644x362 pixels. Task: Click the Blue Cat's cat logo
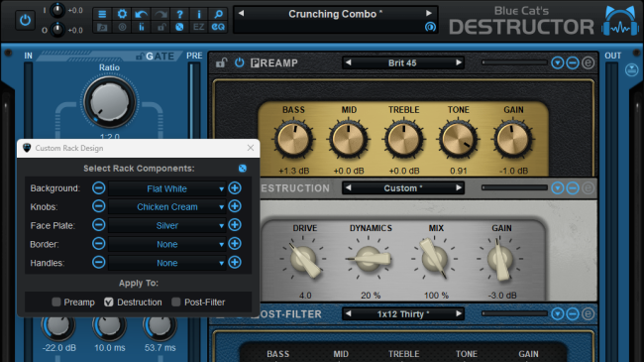[x=621, y=21]
